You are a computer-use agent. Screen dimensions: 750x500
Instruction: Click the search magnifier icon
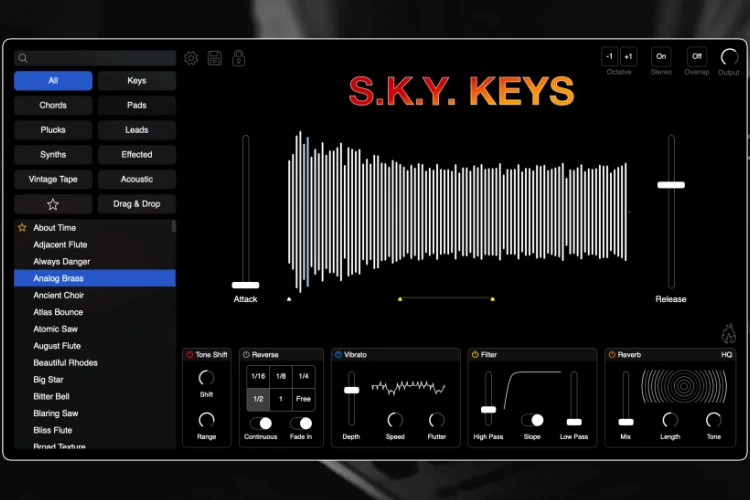click(22, 58)
